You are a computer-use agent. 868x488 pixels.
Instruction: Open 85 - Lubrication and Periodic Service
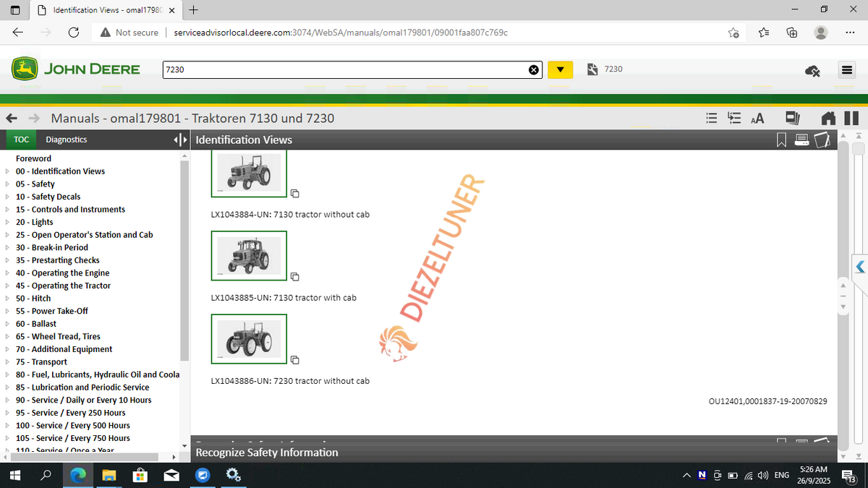pos(82,388)
